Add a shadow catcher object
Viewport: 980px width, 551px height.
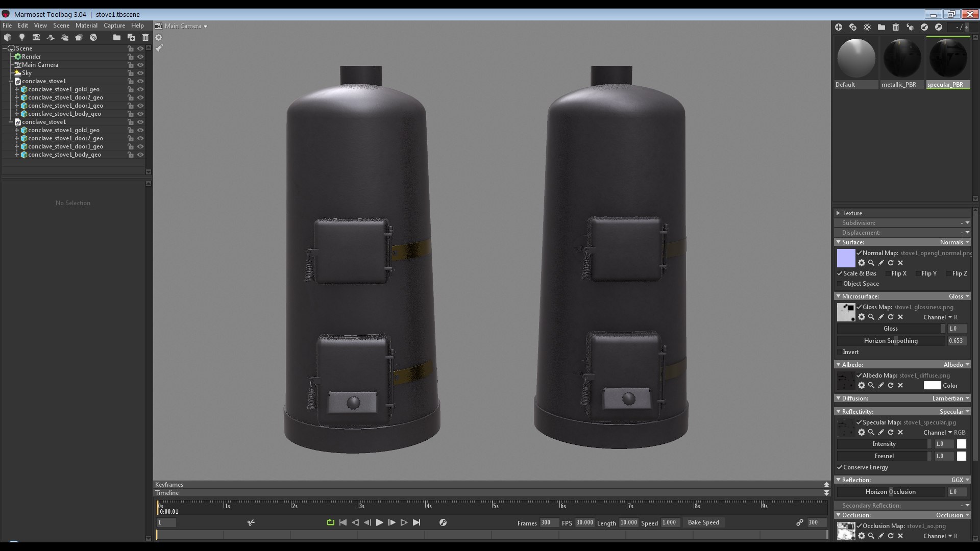coord(51,37)
